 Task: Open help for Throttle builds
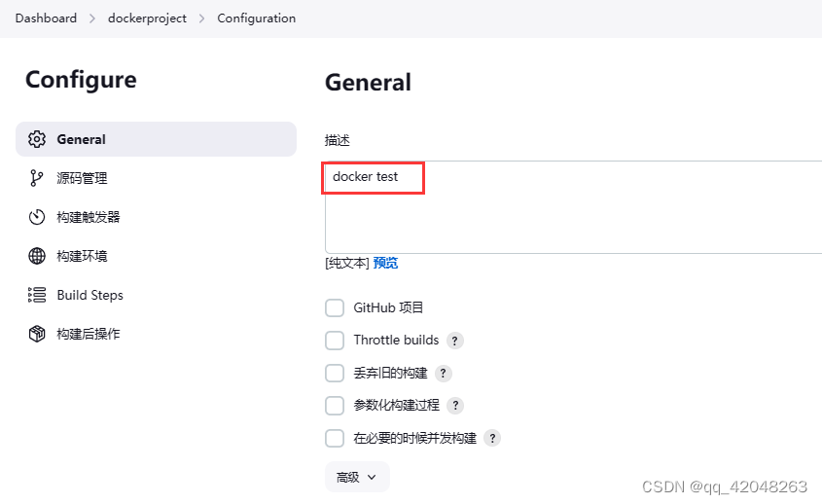(454, 341)
